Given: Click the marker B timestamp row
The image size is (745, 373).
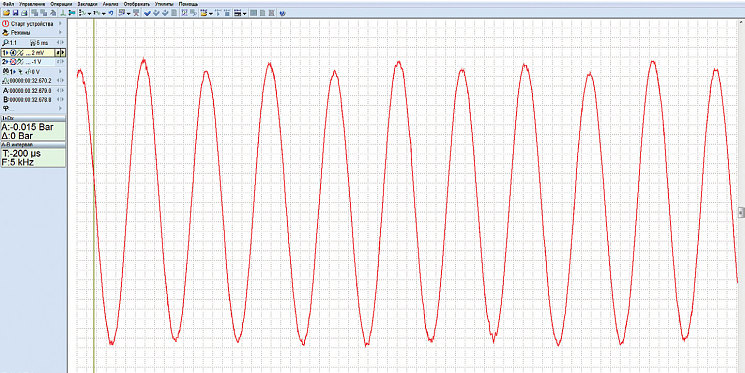Looking at the screenshot, I should pos(33,99).
